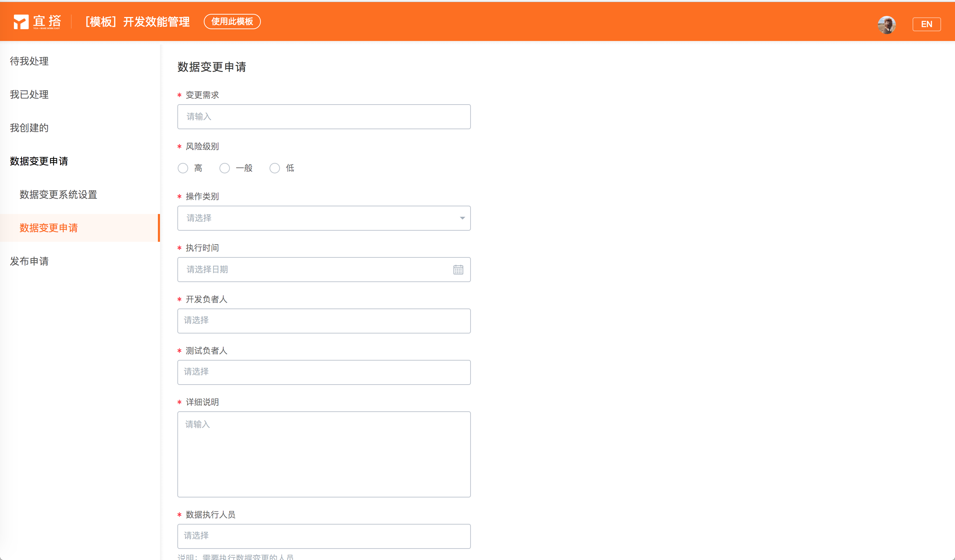This screenshot has width=955, height=560.
Task: Select the 低 risk level radio
Action: (x=275, y=168)
